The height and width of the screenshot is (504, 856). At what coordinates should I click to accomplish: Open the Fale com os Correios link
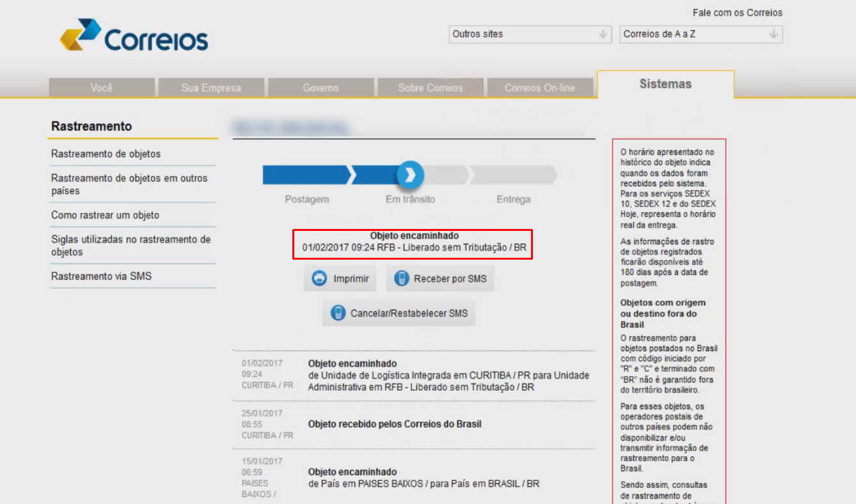pos(738,13)
